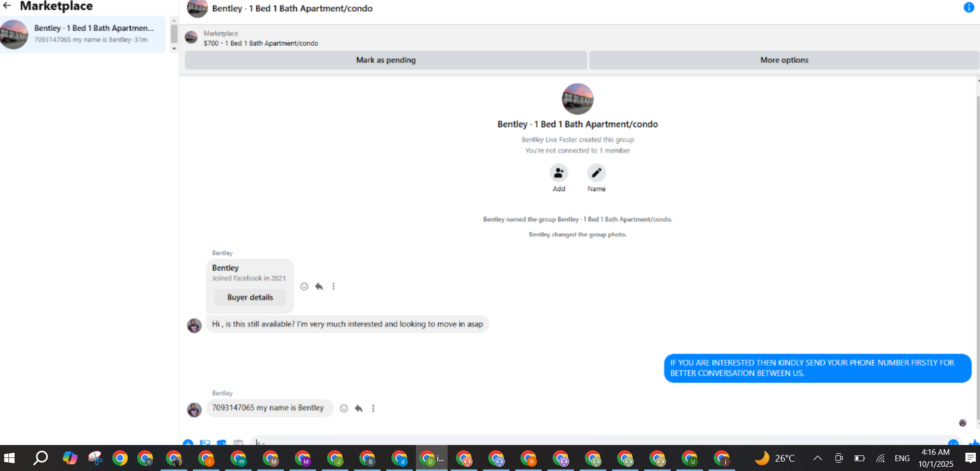The width and height of the screenshot is (980, 471).
Task: Click the Marketplace heading in the sidebar
Action: click(56, 6)
